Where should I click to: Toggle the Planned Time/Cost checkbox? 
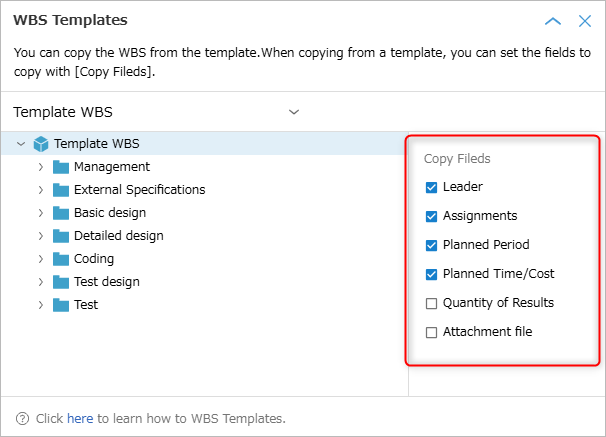(x=431, y=274)
